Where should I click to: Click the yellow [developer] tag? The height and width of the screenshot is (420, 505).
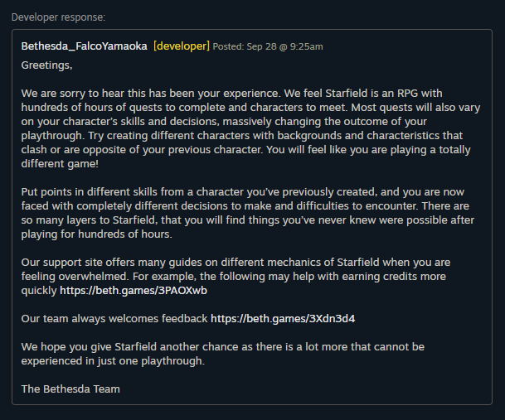(x=182, y=46)
